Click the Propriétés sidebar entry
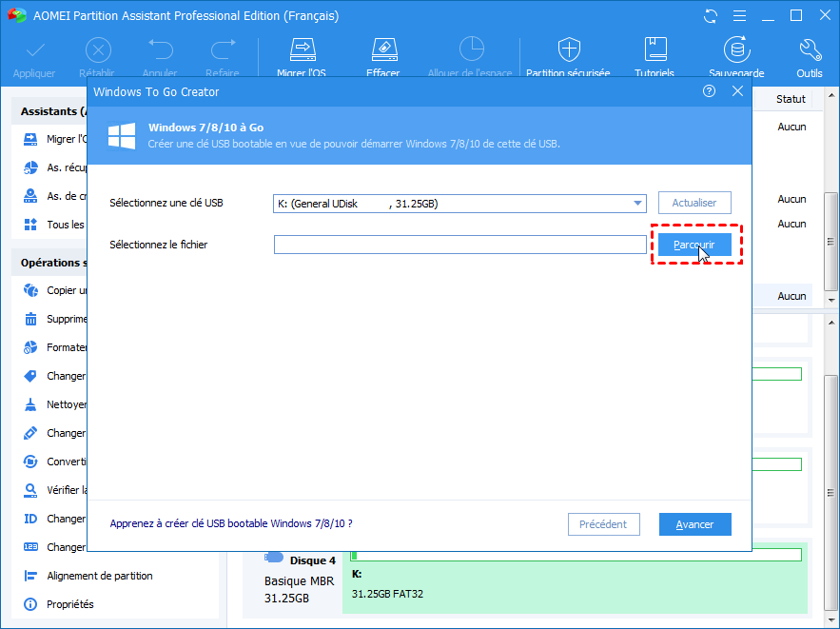This screenshot has height=629, width=840. tap(70, 604)
